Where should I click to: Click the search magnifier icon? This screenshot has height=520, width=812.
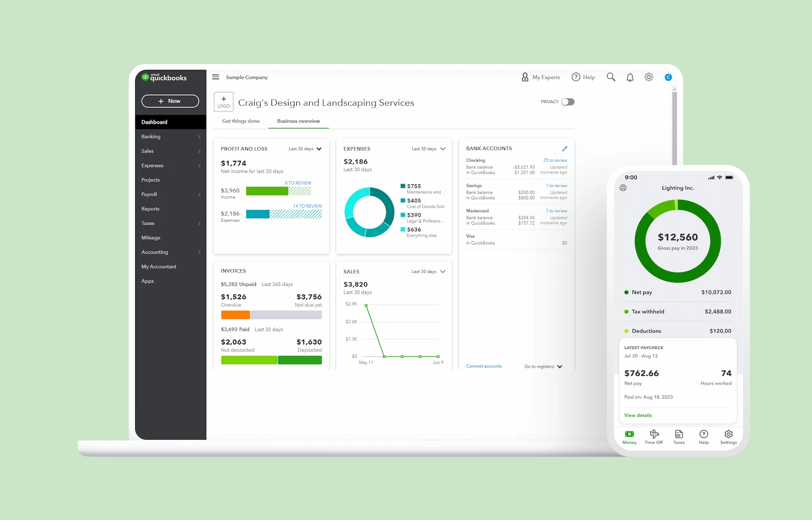pyautogui.click(x=611, y=77)
